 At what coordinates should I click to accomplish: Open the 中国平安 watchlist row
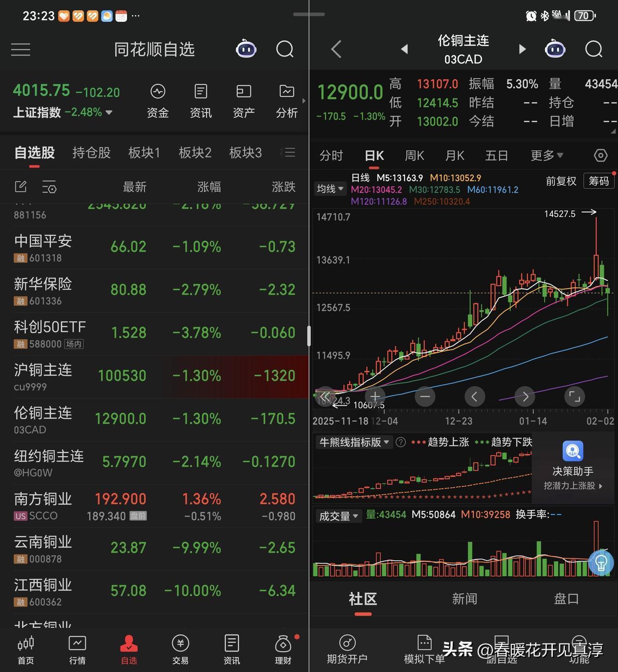click(154, 248)
